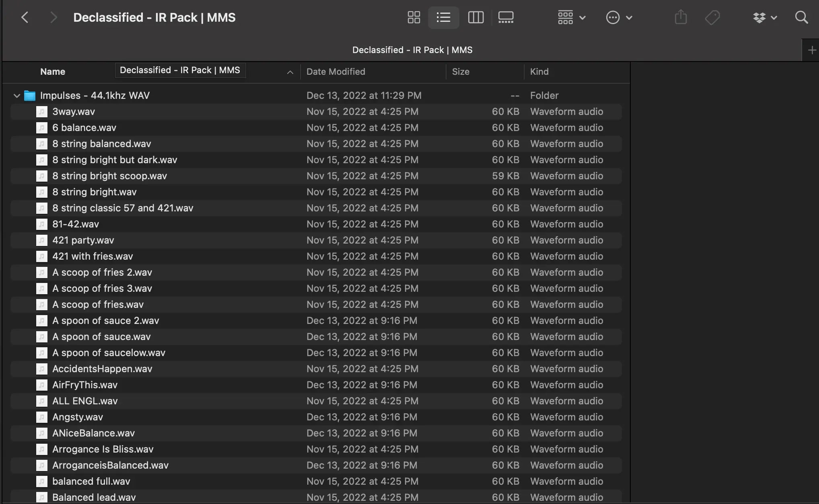This screenshot has height=504, width=819.
Task: Switch to icon grid view
Action: coord(414,17)
